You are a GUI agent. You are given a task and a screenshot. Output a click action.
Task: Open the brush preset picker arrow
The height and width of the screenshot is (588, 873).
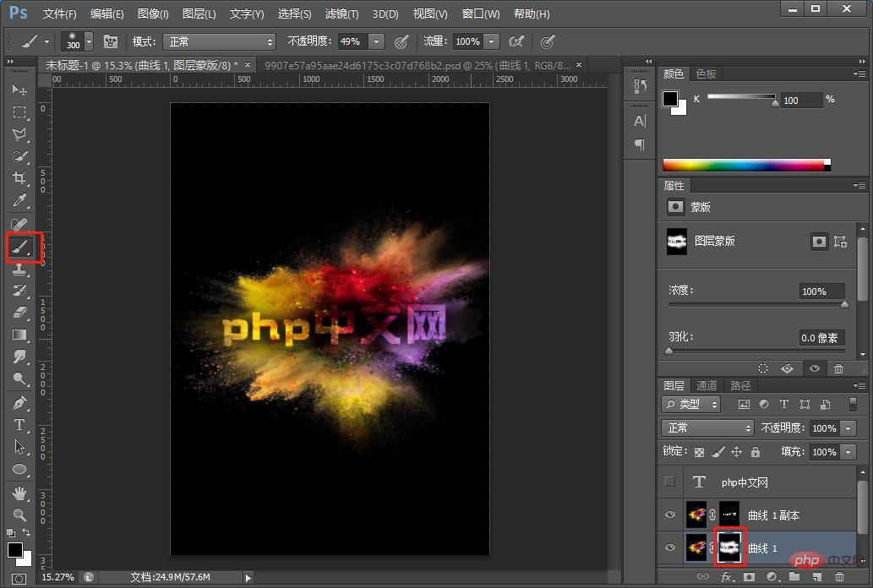89,41
